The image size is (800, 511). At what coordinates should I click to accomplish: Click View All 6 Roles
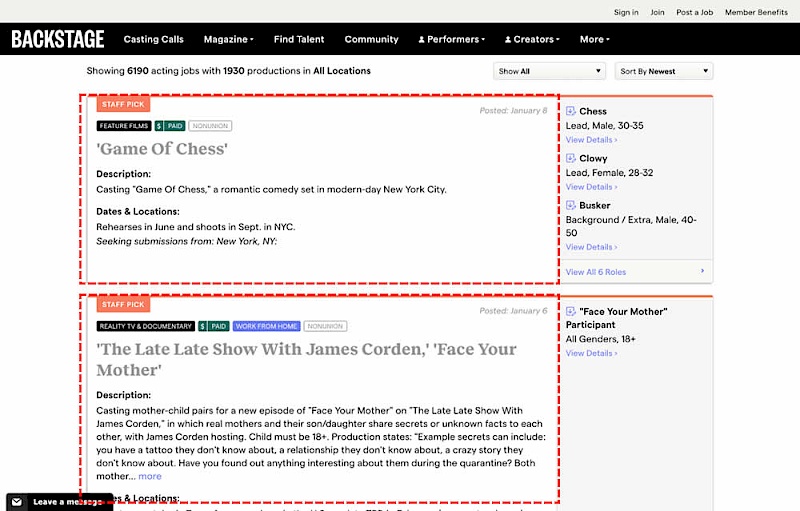click(596, 272)
